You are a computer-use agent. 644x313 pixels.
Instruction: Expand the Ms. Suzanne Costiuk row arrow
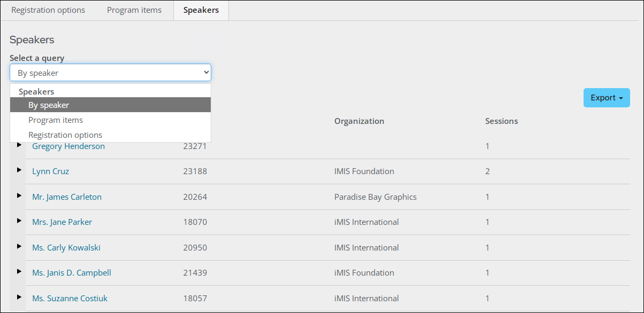pos(19,297)
